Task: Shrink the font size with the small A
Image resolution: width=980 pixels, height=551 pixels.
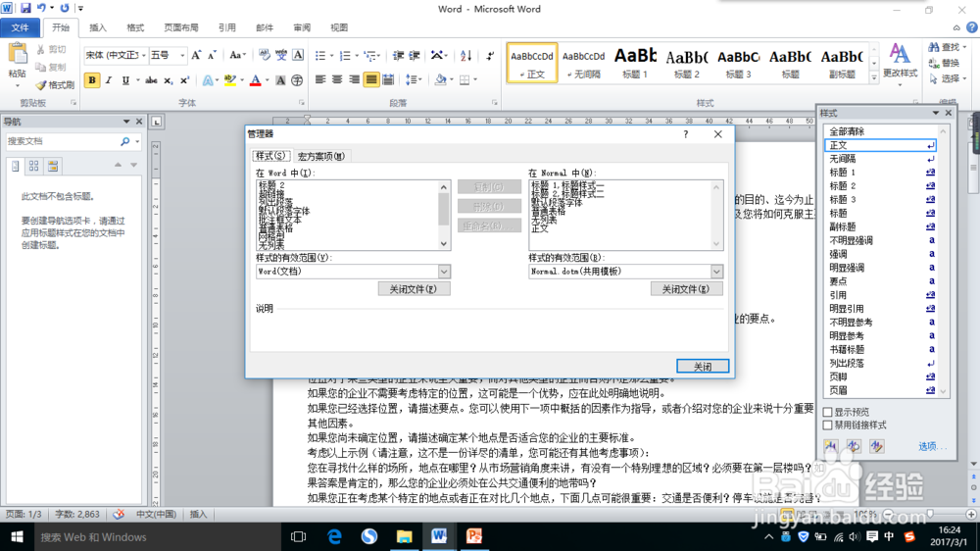Action: (x=212, y=56)
